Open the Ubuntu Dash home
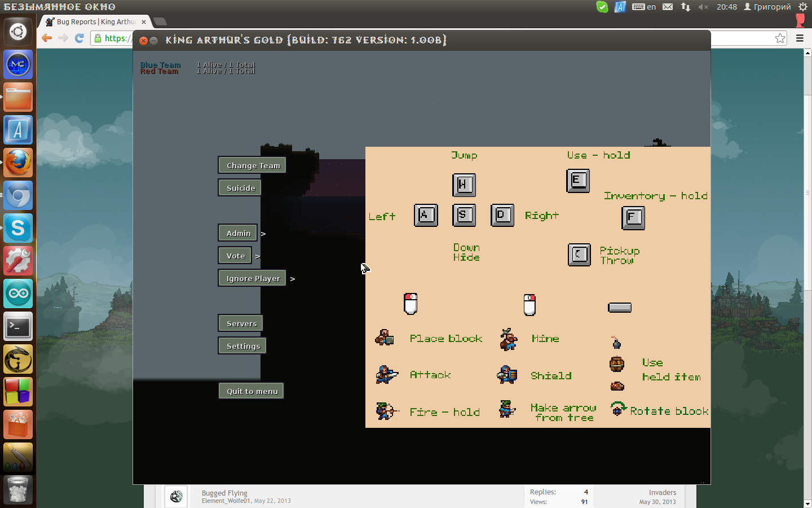 (18, 32)
